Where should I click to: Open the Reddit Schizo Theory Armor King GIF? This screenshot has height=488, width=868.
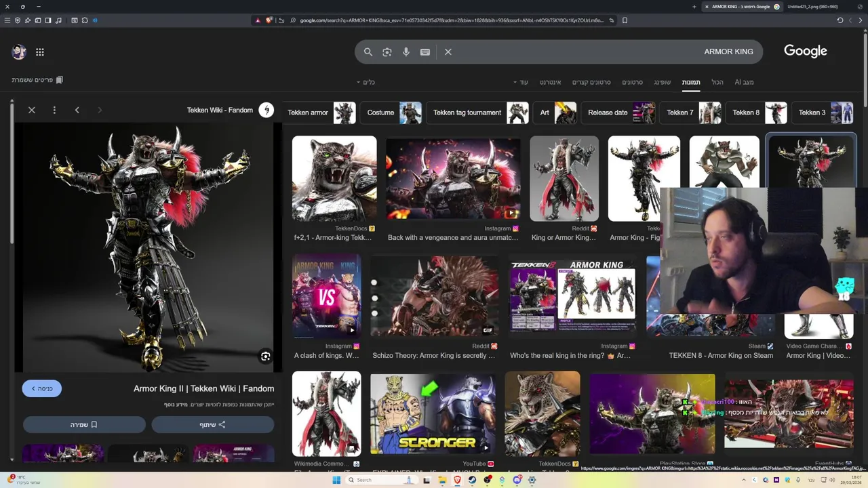[x=433, y=296]
